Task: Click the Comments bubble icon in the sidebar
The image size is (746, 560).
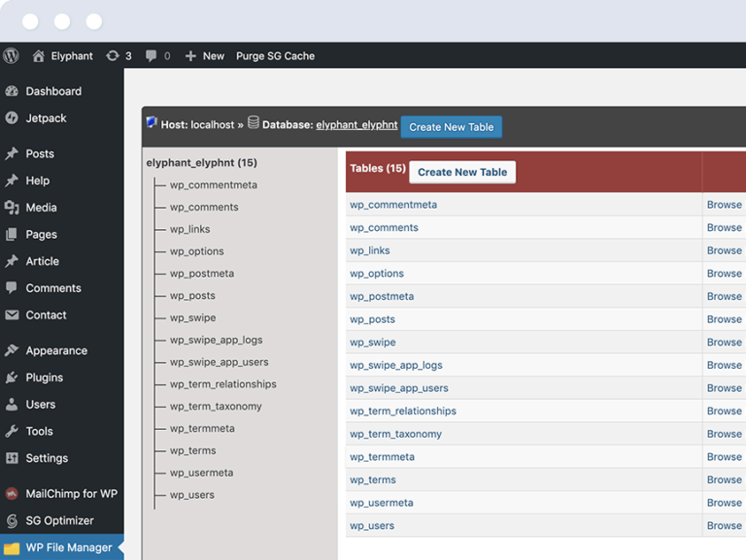Action: click(12, 287)
